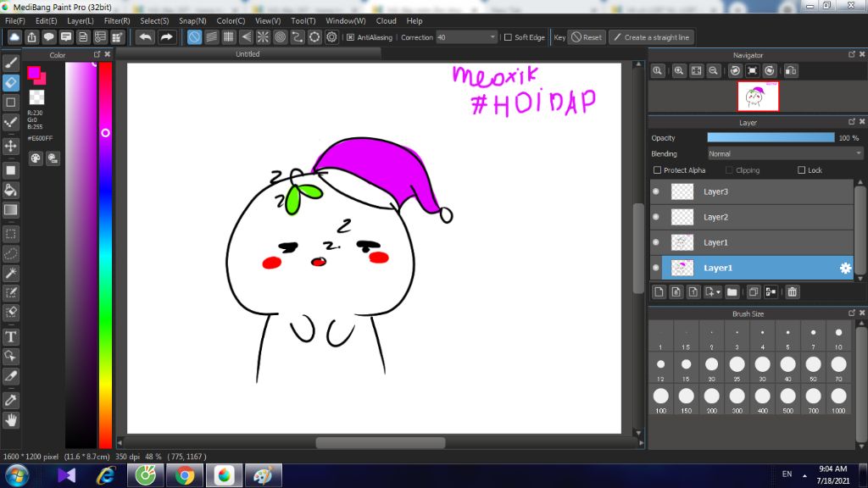The height and width of the screenshot is (488, 868).
Task: Open Internet Explorer from taskbar
Action: pyautogui.click(x=106, y=476)
